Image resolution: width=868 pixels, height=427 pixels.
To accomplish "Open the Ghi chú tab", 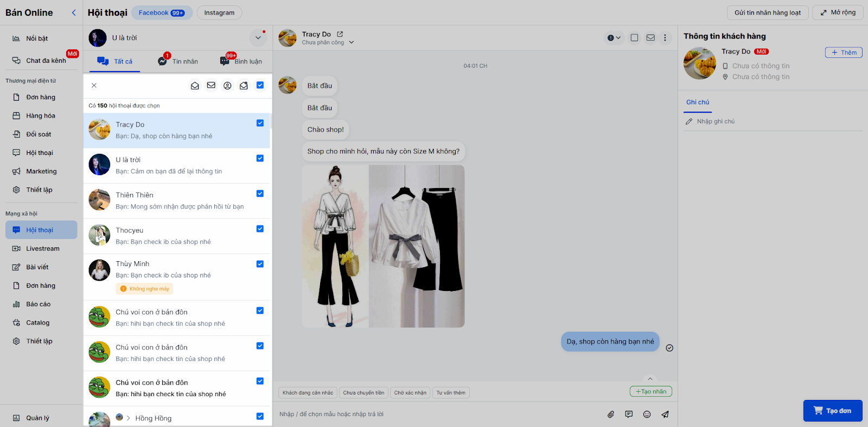I will [698, 102].
